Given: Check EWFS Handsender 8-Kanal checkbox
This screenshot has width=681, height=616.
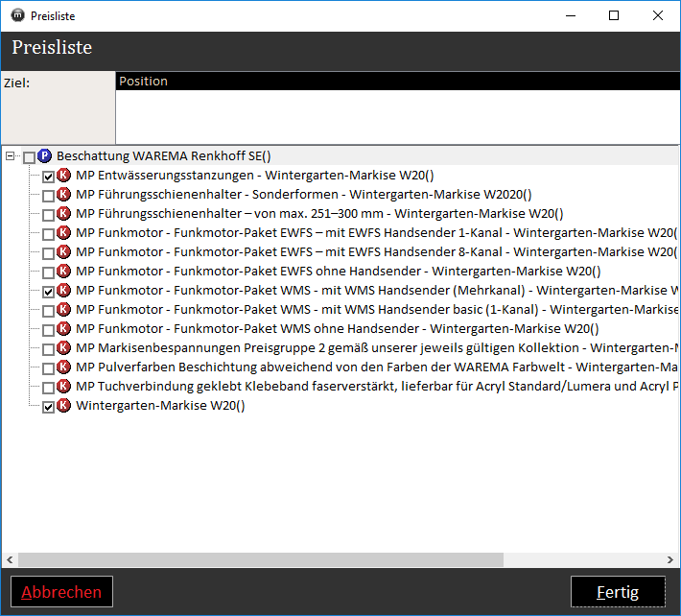Looking at the screenshot, I should (x=48, y=253).
